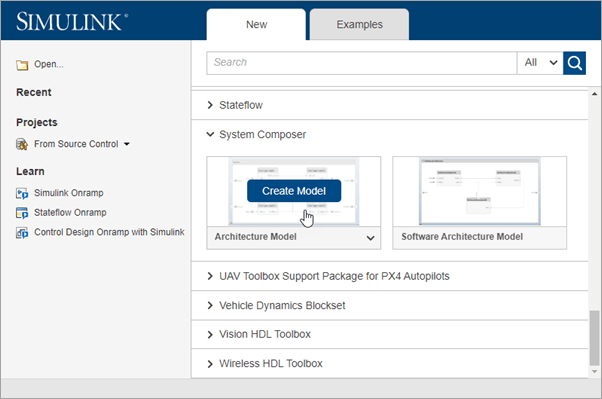This screenshot has height=399, width=602.
Task: Click the Vision HDL Toolbox title
Action: (265, 334)
